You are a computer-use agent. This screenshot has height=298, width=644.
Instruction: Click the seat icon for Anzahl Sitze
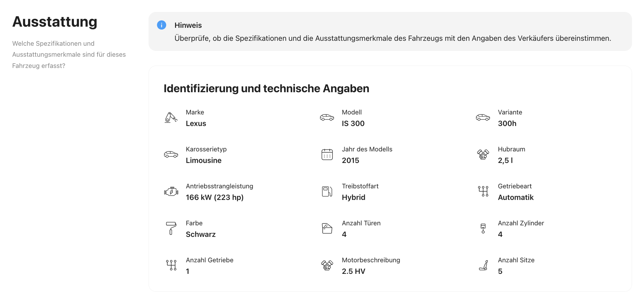(483, 265)
